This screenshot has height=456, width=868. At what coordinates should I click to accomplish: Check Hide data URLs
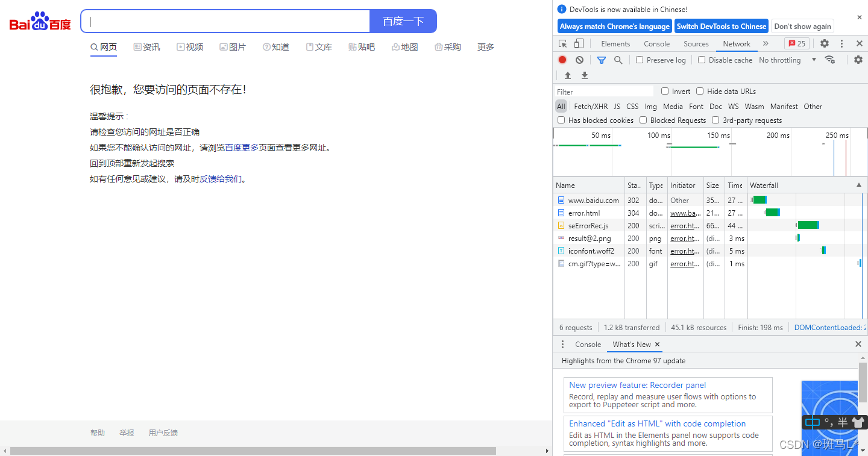(700, 91)
